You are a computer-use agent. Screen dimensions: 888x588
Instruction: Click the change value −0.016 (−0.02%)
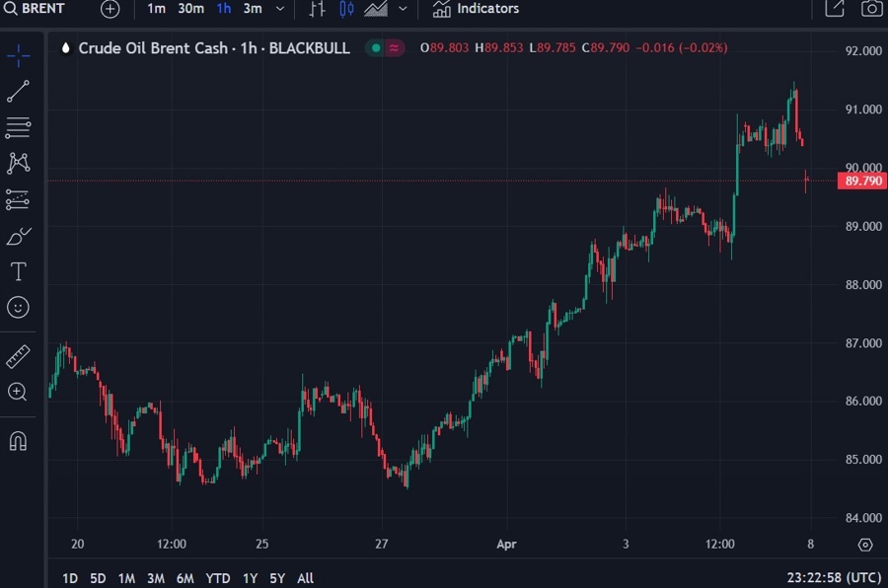(x=681, y=48)
